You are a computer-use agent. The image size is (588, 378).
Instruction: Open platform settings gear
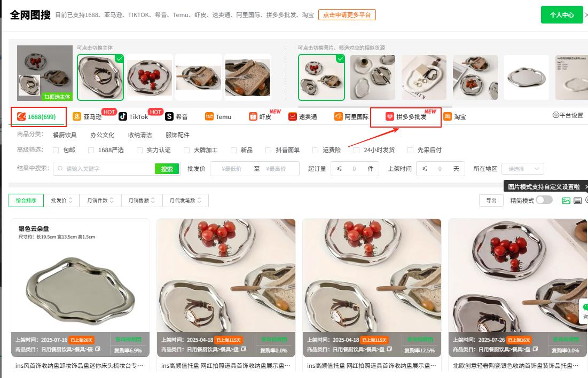tap(556, 115)
